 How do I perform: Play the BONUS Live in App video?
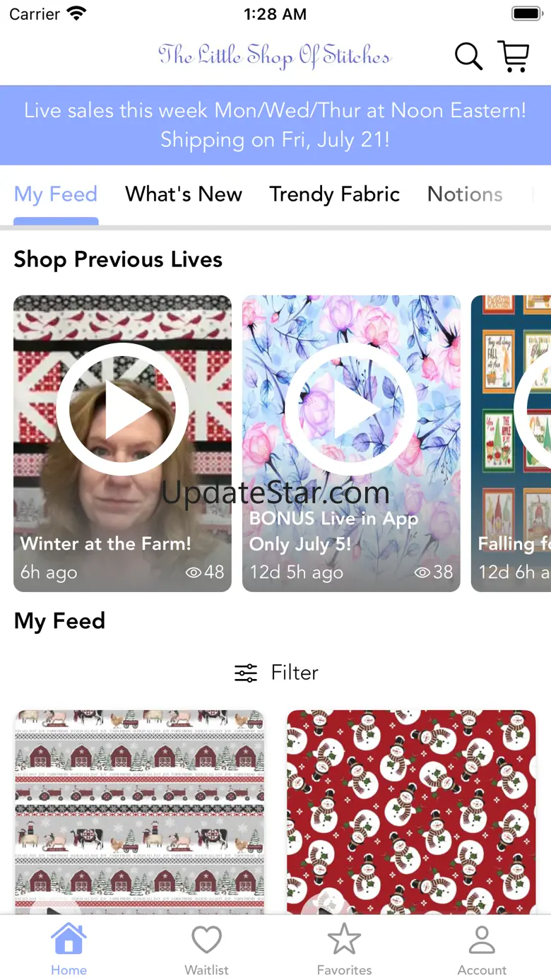point(351,409)
